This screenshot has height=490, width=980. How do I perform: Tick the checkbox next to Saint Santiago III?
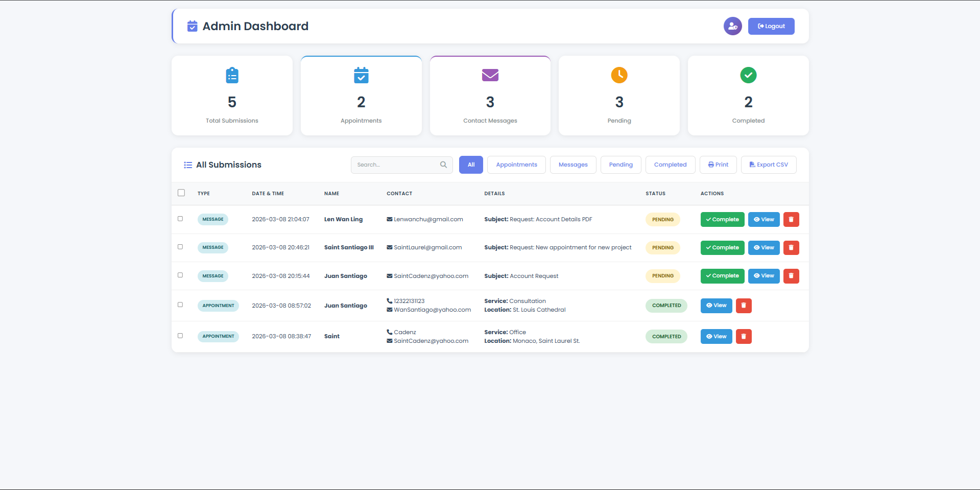[180, 247]
